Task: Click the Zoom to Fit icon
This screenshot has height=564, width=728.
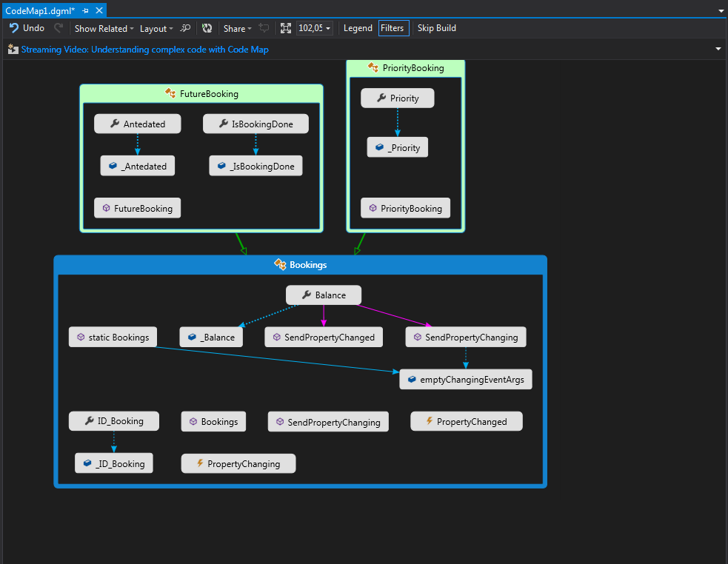Action: coord(286,28)
